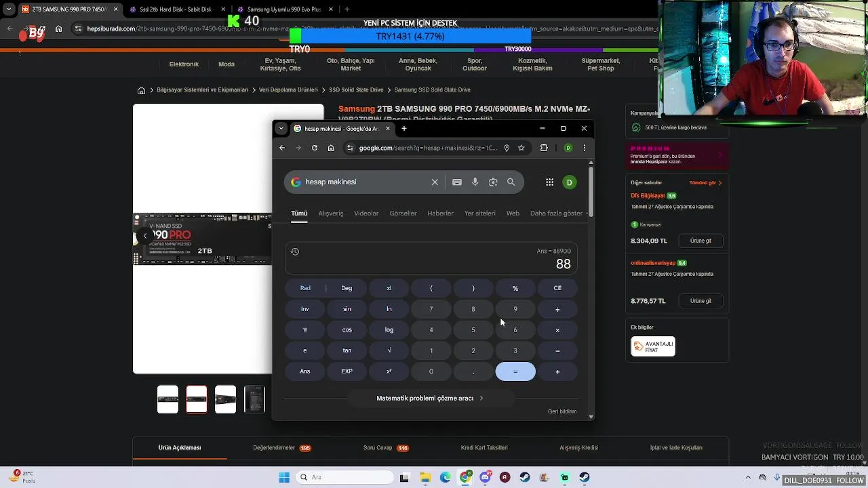The height and width of the screenshot is (488, 868).
Task: Go back in the calculator browser window
Action: (x=282, y=148)
